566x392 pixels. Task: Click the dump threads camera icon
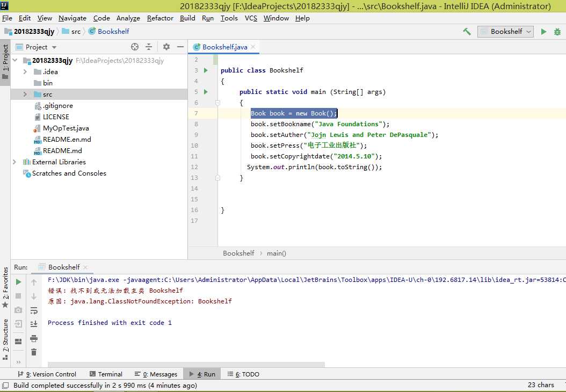coord(18,310)
